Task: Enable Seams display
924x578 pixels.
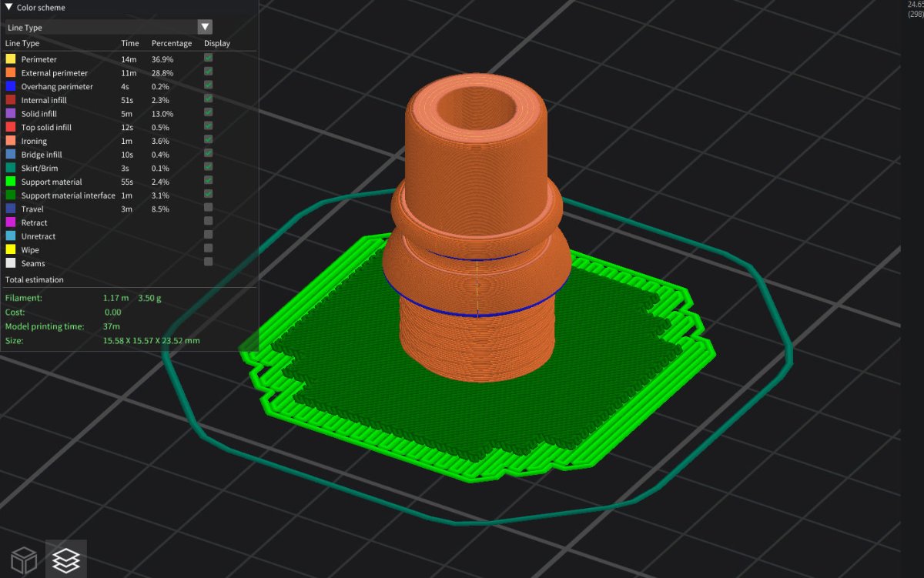Action: click(208, 263)
